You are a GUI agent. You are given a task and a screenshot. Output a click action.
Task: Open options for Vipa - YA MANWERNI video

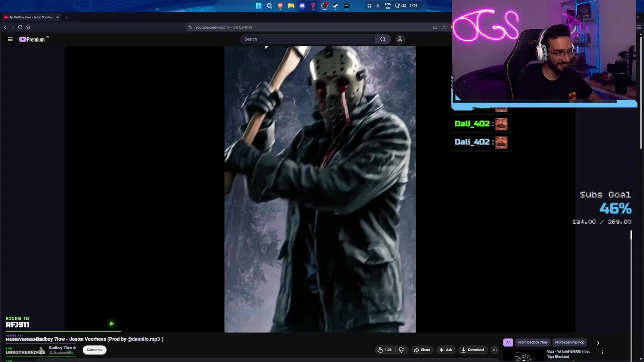click(x=602, y=352)
